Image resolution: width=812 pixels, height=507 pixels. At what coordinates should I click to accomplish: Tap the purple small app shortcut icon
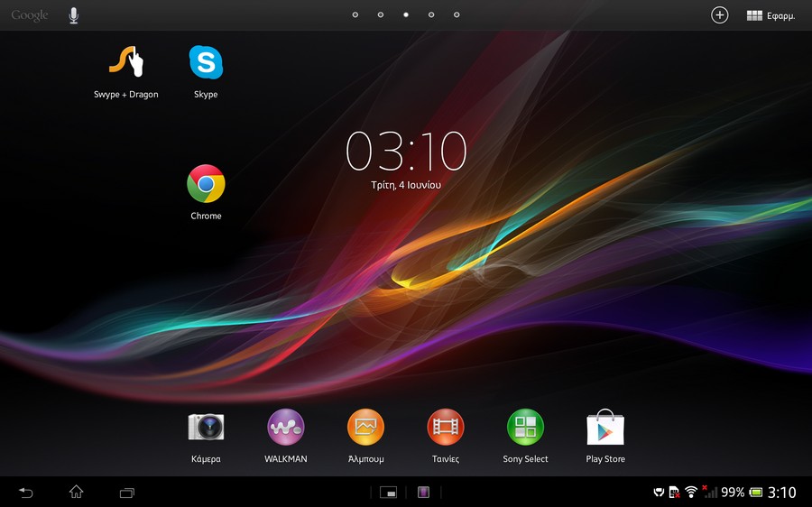(x=424, y=492)
